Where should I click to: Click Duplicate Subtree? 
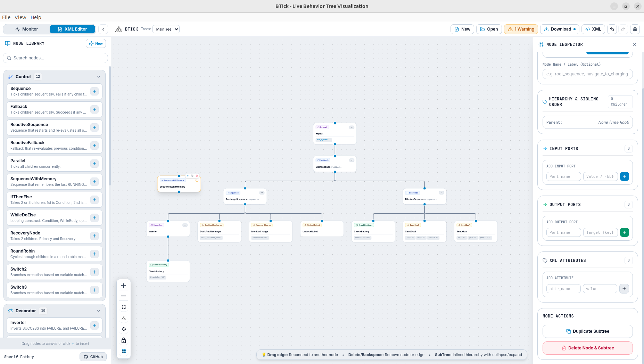(587, 331)
